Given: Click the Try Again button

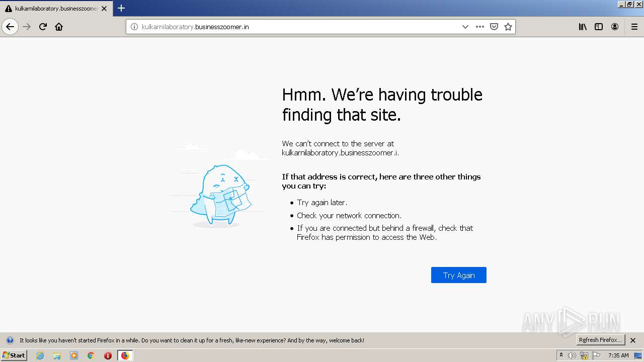Looking at the screenshot, I should [458, 275].
